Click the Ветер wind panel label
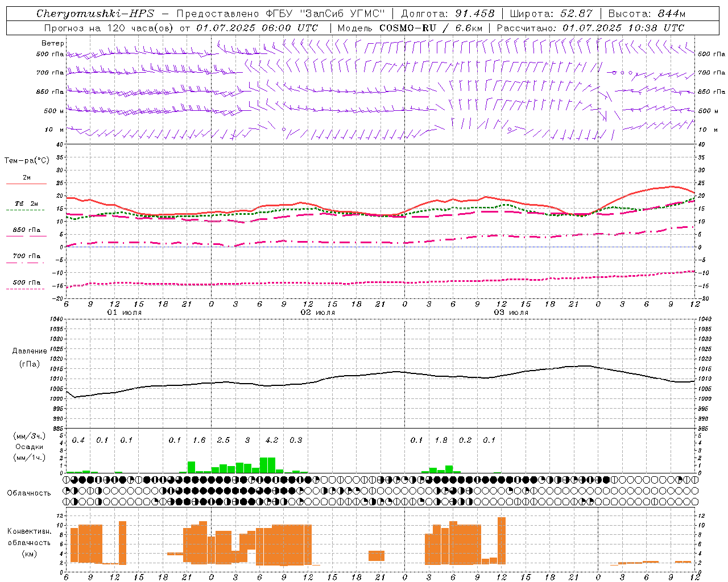 [x=53, y=43]
